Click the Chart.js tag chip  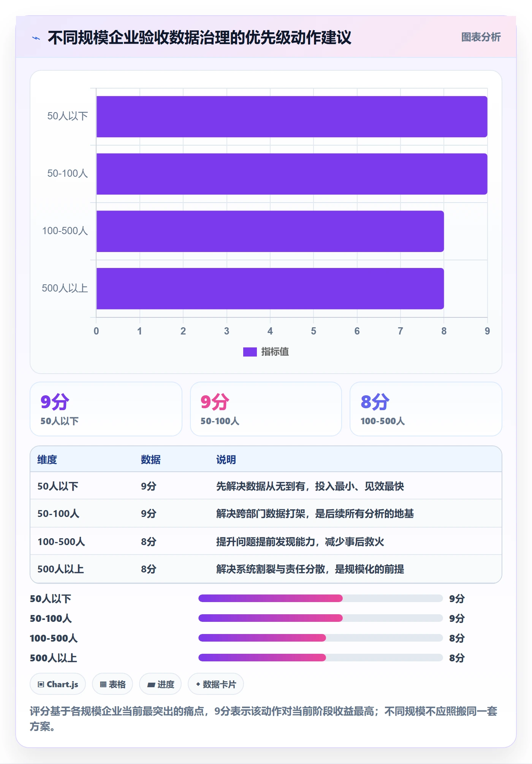58,684
